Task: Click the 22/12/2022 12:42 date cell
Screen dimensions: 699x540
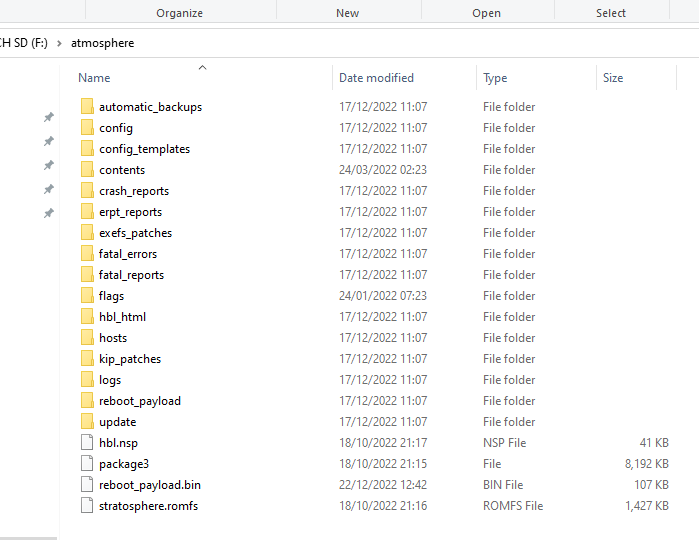Action: tap(383, 484)
